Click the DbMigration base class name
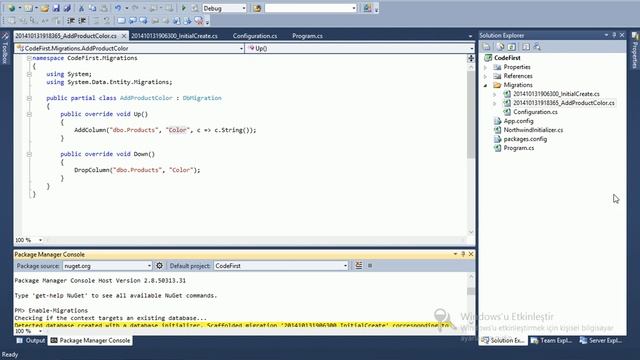640x360 pixels. coord(202,98)
